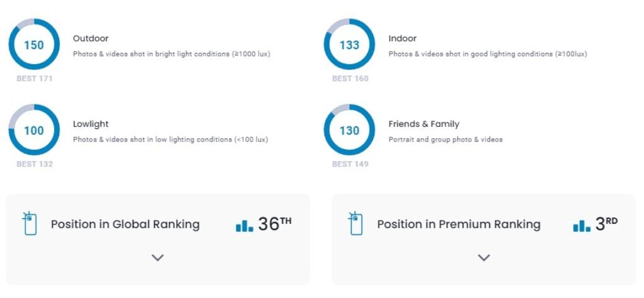
Task: Click the 3RD premium ranking value
Action: tap(606, 224)
